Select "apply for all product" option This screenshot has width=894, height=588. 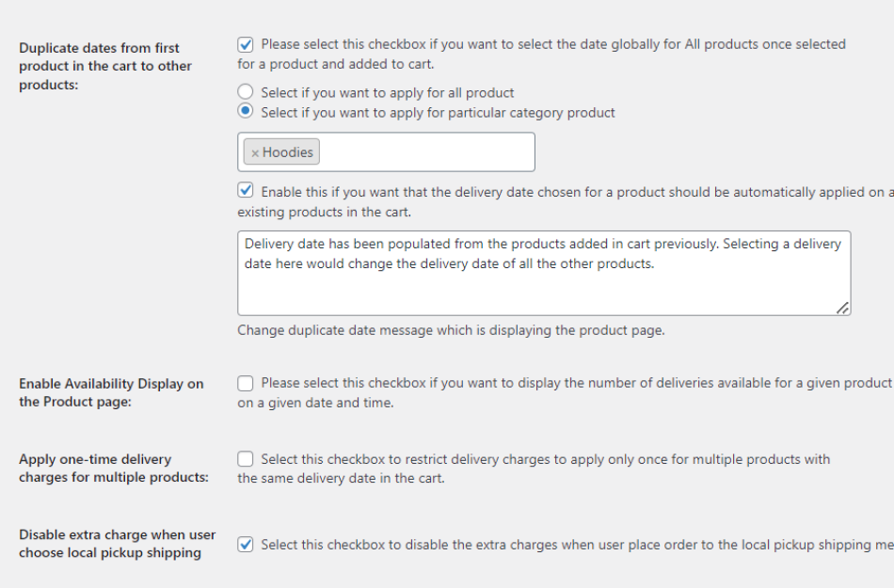pyautogui.click(x=247, y=91)
